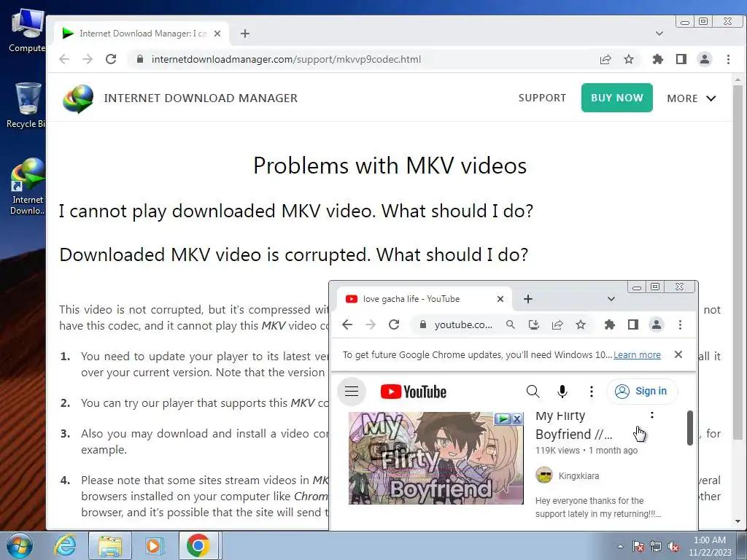
Task: Click the IDM page address bar URL
Action: (x=286, y=60)
